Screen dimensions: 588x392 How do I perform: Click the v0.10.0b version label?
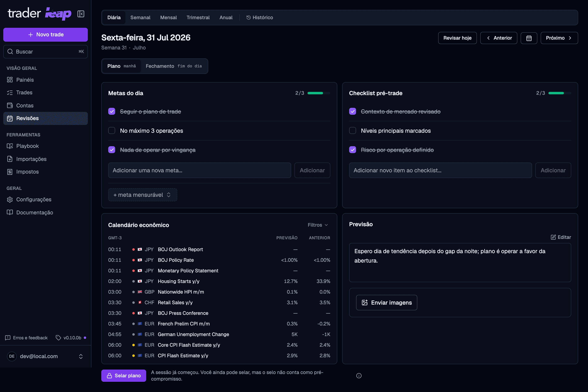tap(72, 338)
